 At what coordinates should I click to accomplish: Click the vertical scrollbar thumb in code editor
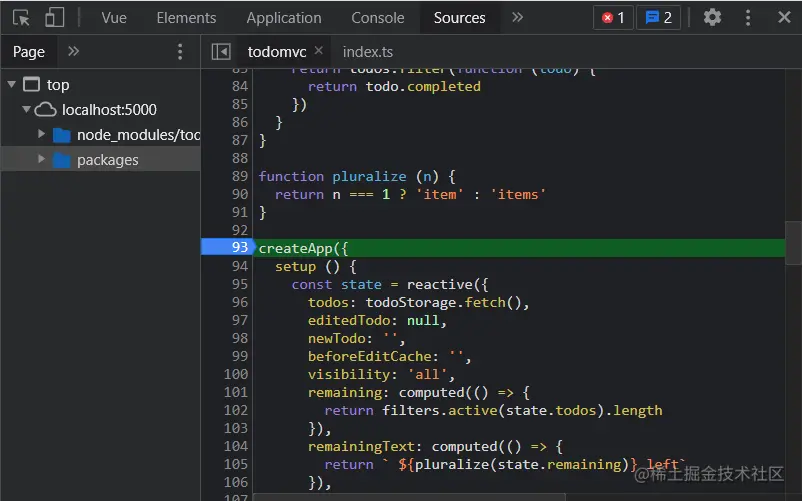[793, 243]
